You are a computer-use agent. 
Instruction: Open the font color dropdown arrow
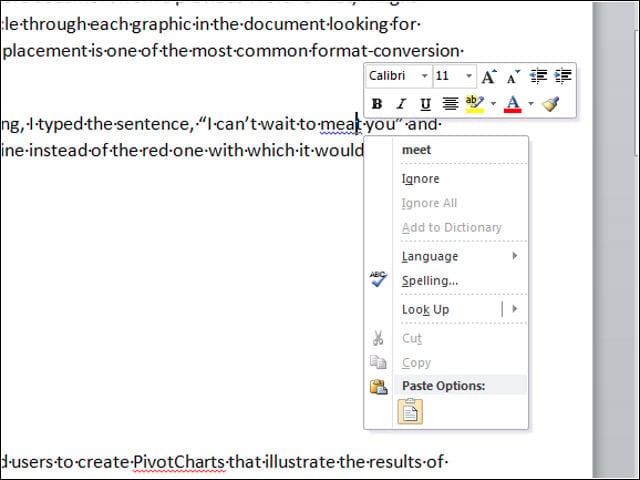(x=531, y=104)
